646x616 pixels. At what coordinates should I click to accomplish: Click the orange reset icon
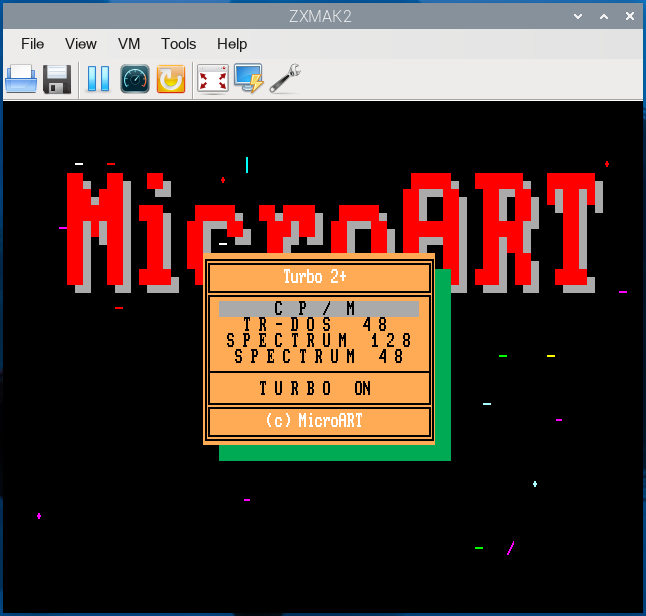(x=171, y=79)
